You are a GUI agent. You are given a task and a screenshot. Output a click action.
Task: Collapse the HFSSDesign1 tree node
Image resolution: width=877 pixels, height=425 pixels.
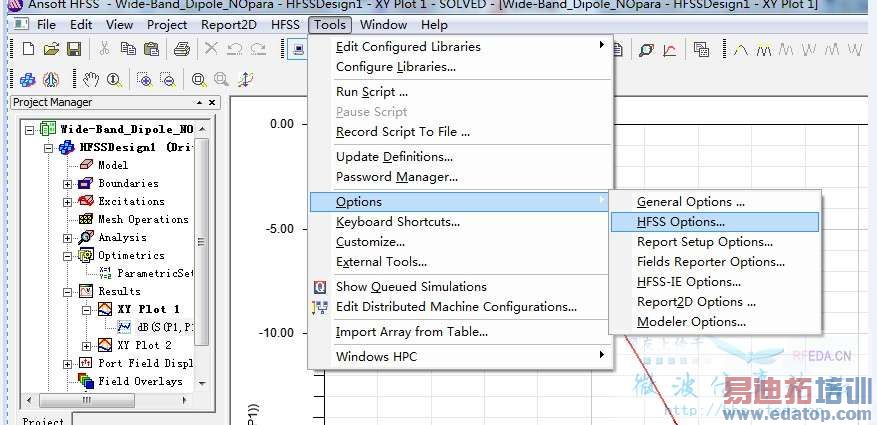(49, 148)
